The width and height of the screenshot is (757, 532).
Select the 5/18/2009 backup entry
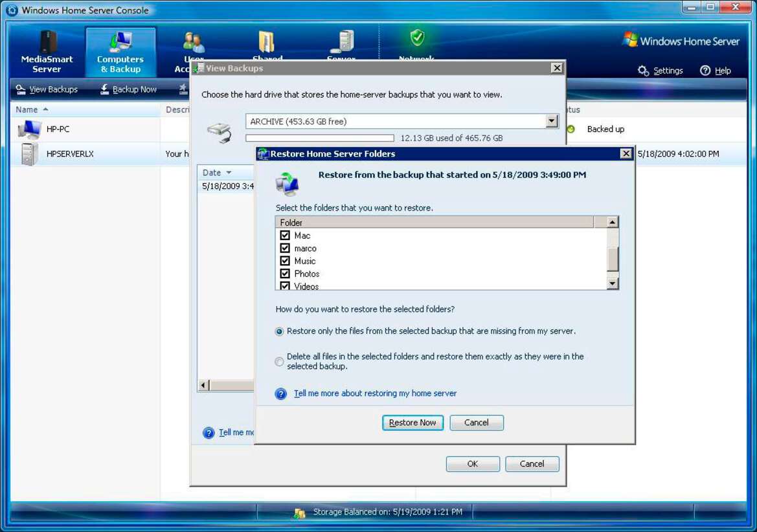point(226,186)
